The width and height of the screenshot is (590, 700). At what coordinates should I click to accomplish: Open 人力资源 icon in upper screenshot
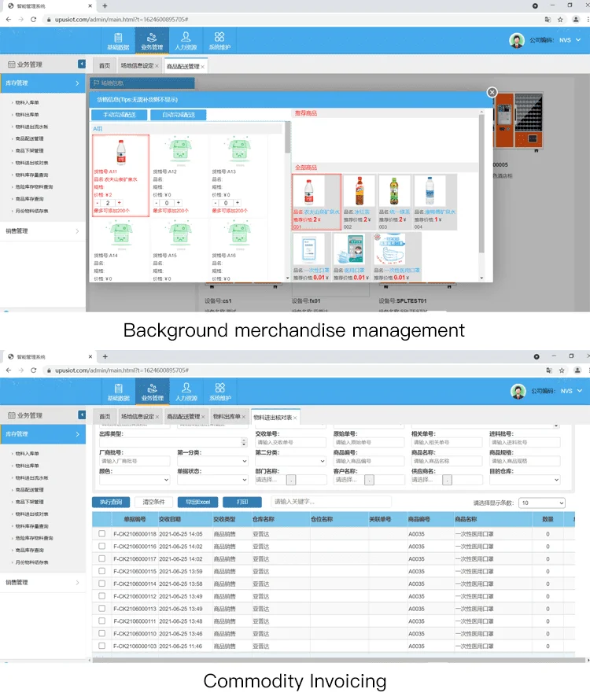click(186, 39)
